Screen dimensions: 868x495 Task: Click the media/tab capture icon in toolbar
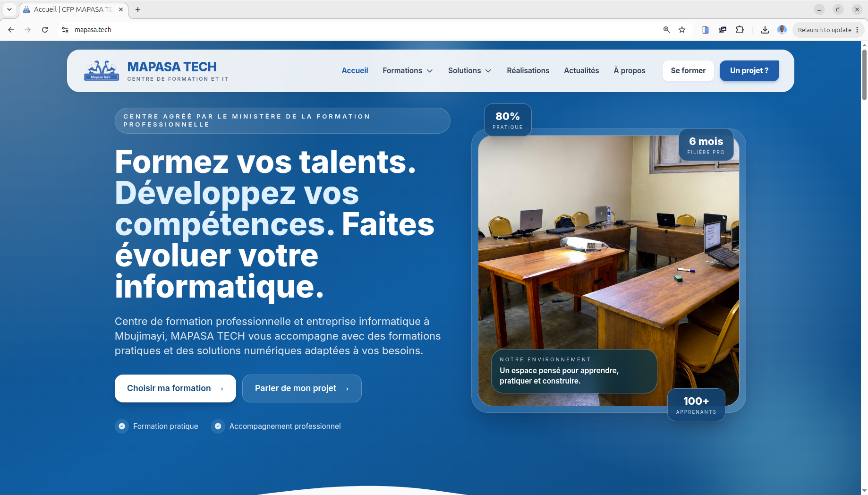click(x=723, y=30)
